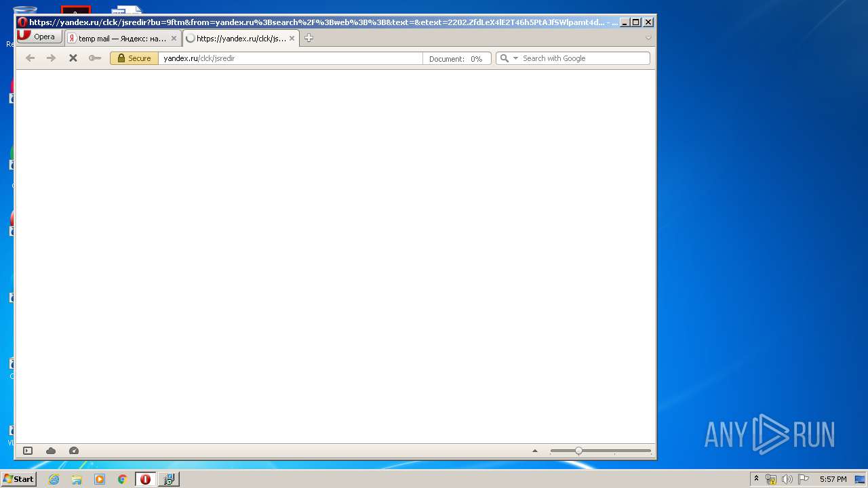
Task: Open the network tray icon
Action: tap(771, 479)
